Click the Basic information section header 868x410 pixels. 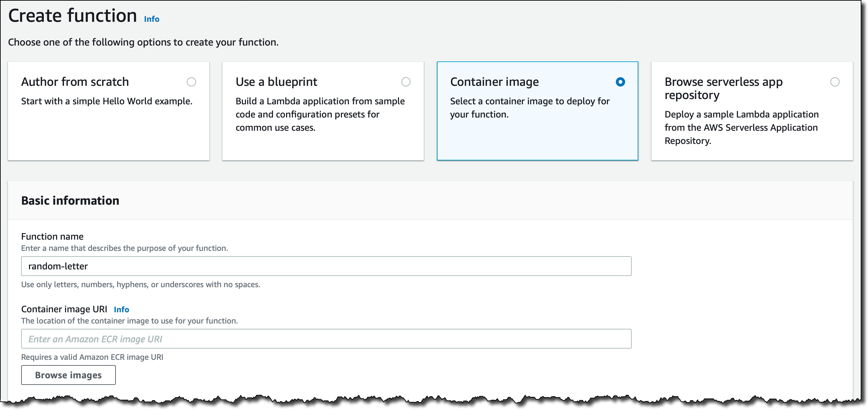tap(70, 200)
